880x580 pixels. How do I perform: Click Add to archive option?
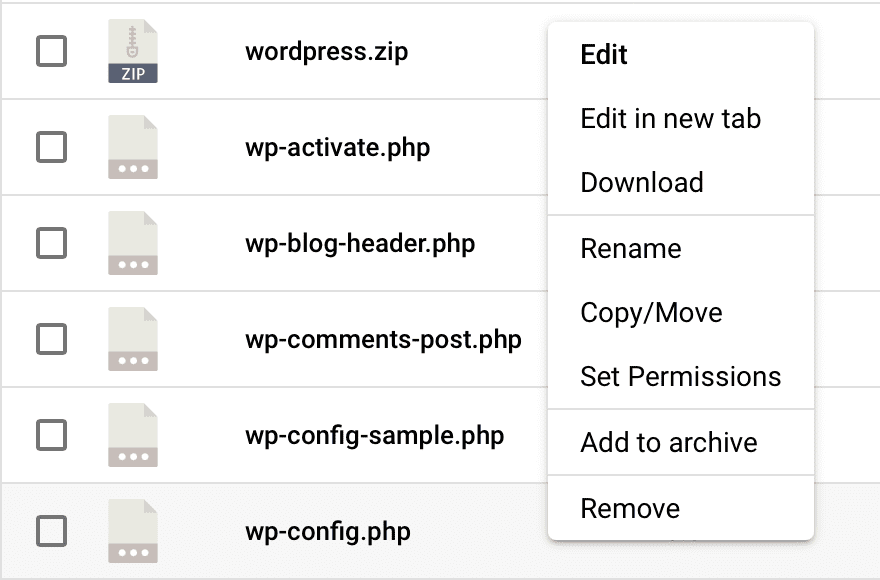click(x=668, y=443)
